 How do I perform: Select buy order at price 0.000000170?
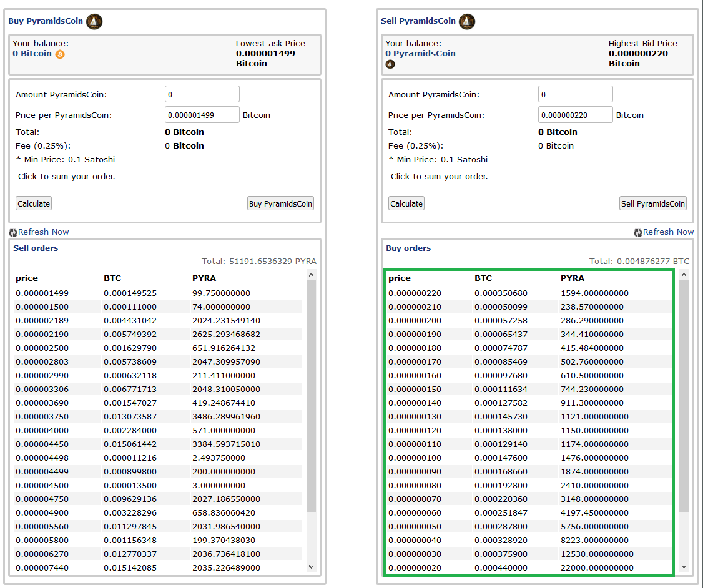tap(529, 361)
